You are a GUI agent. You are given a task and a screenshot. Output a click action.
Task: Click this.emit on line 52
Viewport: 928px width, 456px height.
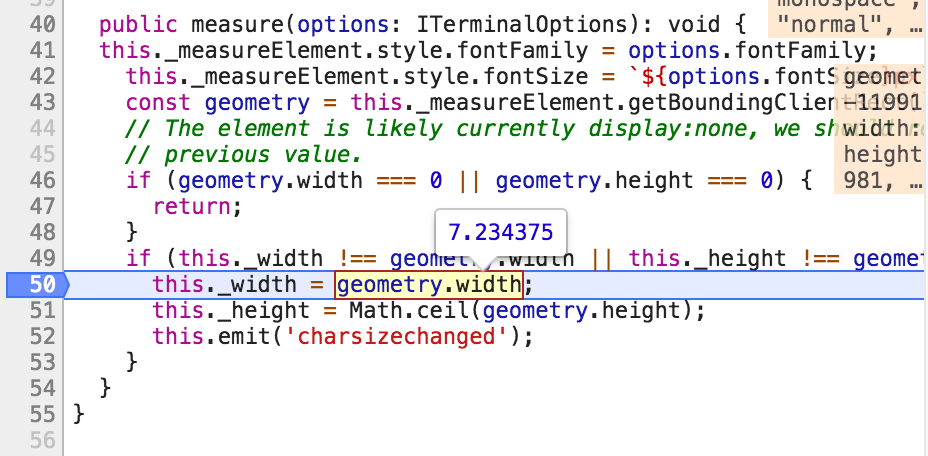point(211,337)
